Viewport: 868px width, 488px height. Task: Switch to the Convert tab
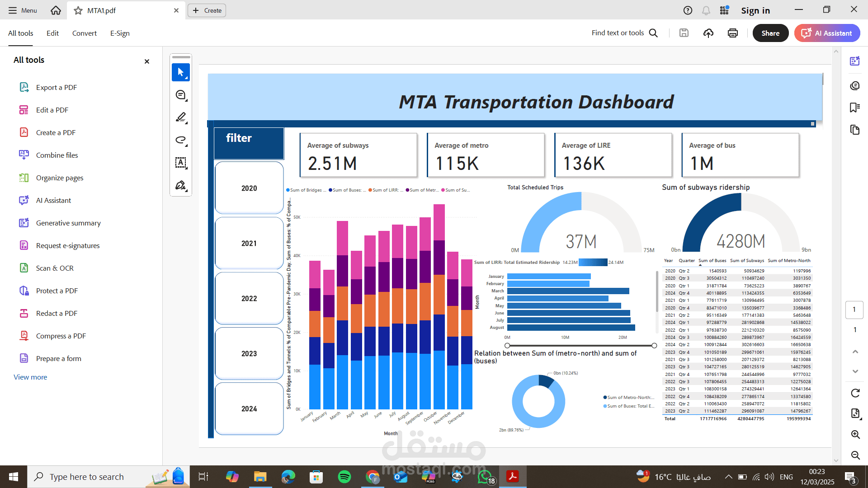85,33
